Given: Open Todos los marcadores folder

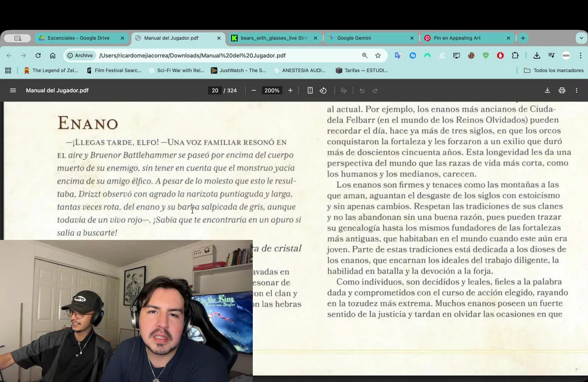Looking at the screenshot, I should [x=553, y=71].
